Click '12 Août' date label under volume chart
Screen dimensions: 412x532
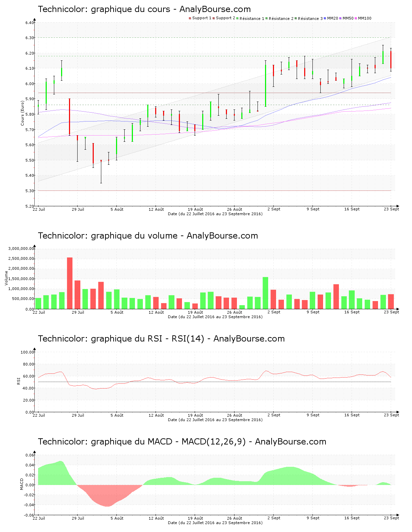[156, 312]
